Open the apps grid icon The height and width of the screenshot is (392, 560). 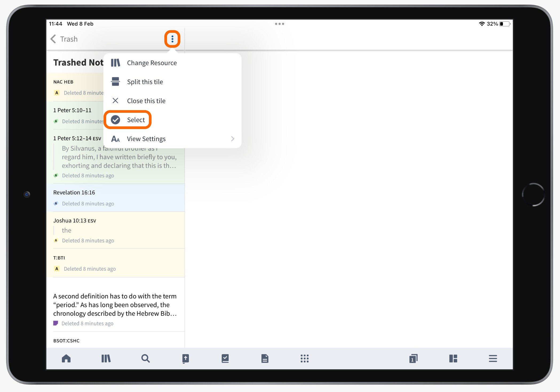point(304,358)
